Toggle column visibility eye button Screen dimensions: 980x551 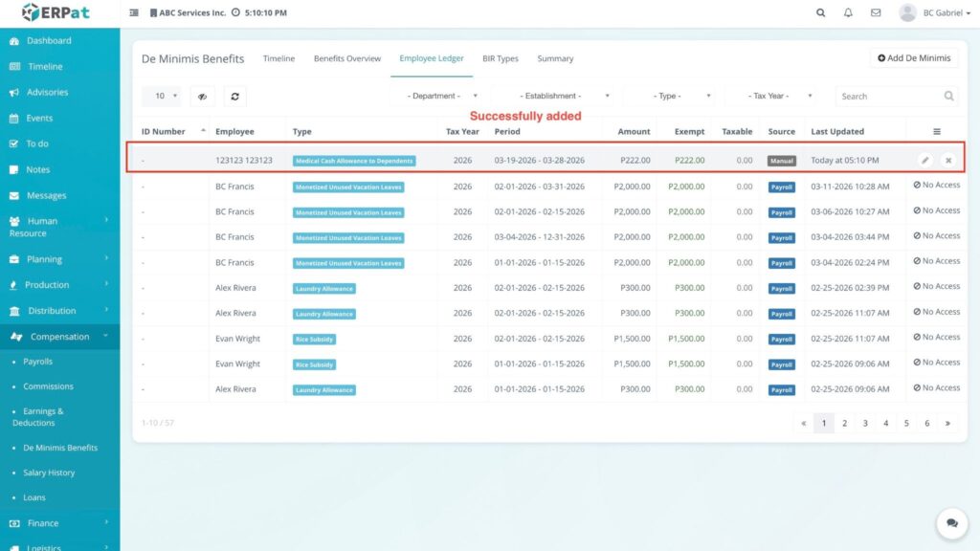pos(202,96)
